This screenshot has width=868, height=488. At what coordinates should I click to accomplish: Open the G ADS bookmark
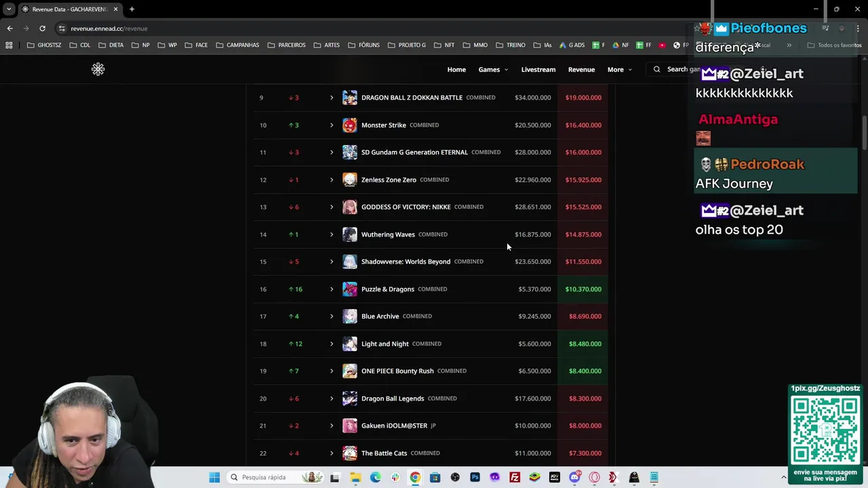pyautogui.click(x=572, y=45)
